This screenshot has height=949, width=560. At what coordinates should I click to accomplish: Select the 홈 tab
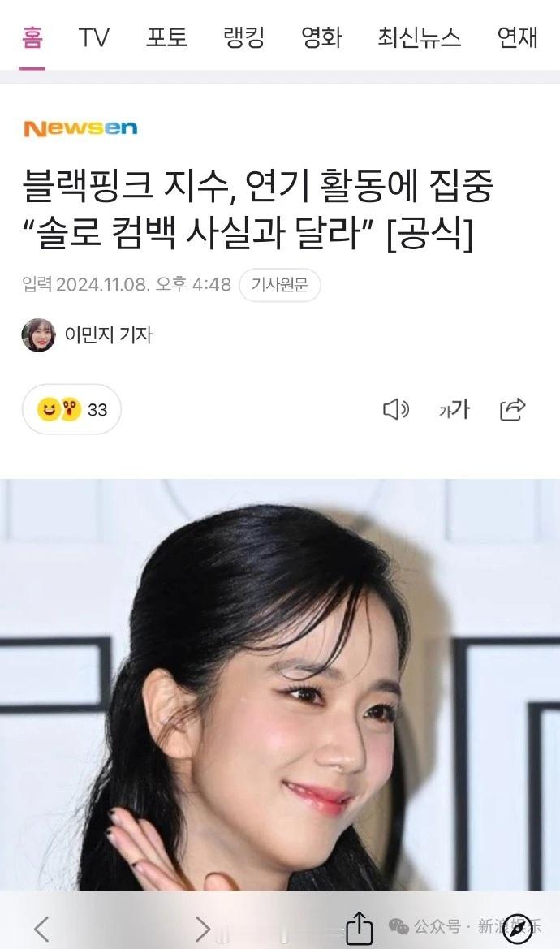[x=32, y=37]
